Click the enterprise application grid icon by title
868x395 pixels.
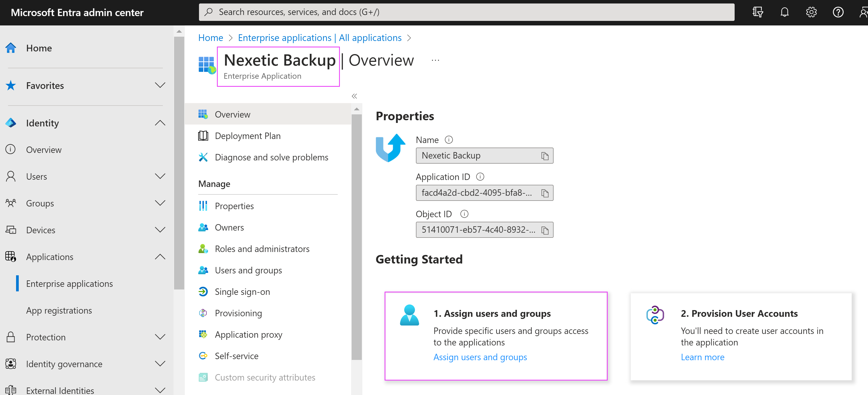pos(207,65)
